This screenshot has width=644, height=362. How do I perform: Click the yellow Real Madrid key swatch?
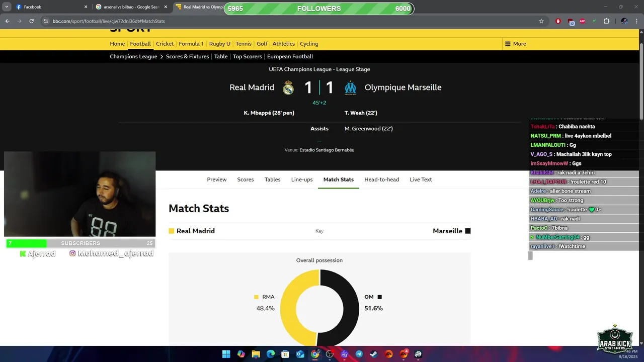172,231
